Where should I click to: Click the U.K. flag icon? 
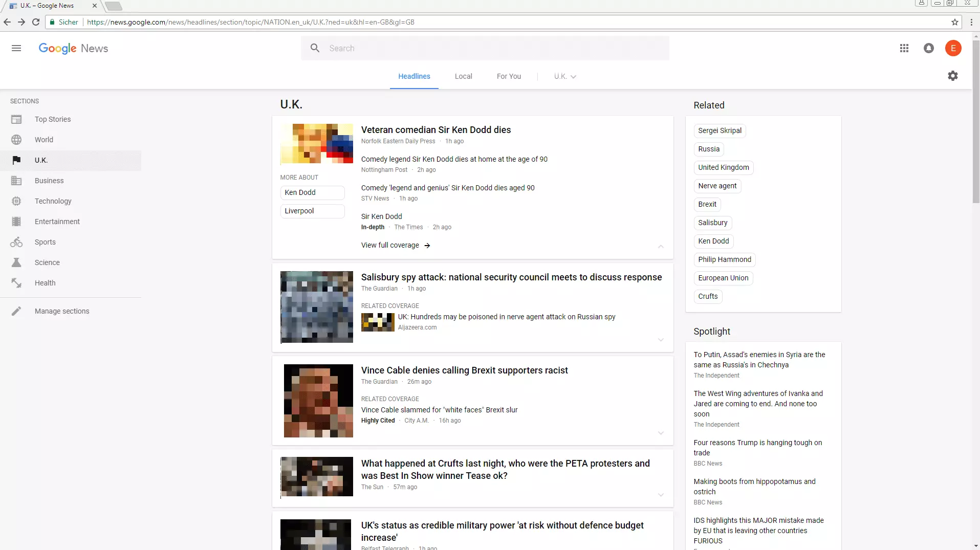point(16,160)
